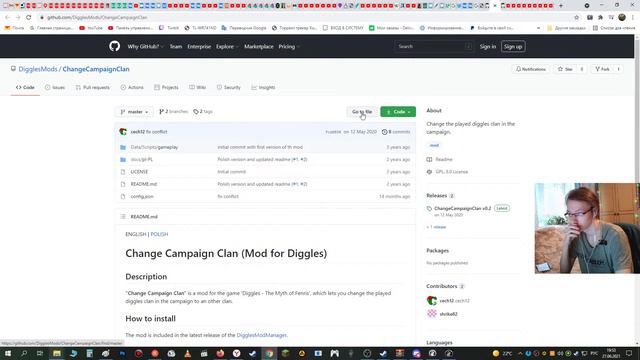Screen dimensions: 640x360
Task: Click the Go to file button
Action: click(x=362, y=112)
